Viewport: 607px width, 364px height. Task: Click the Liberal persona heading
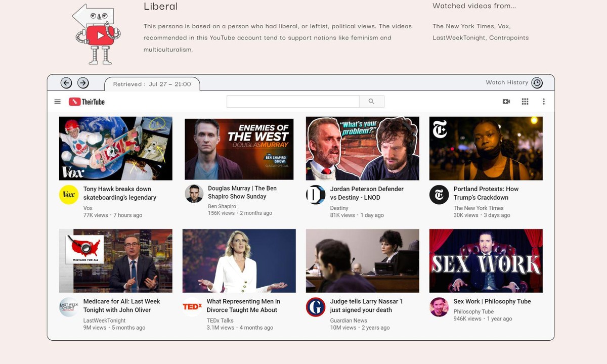click(x=161, y=6)
